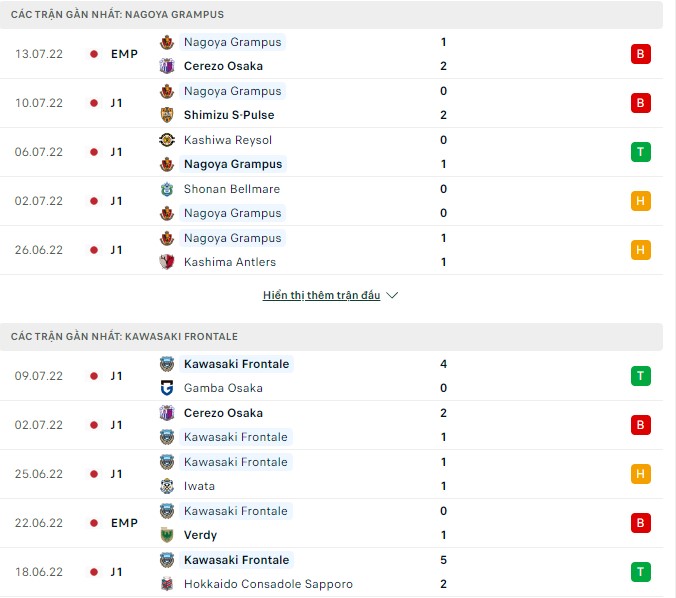Expand the chevron beside Hiển thị thêm trận đấu
The height and width of the screenshot is (598, 676).
click(392, 296)
